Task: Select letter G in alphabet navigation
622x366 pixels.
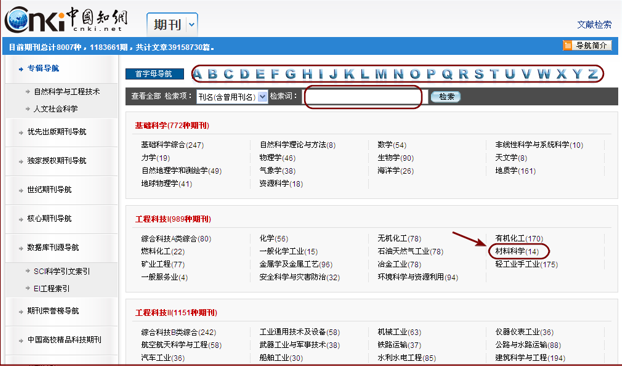Action: tap(290, 74)
